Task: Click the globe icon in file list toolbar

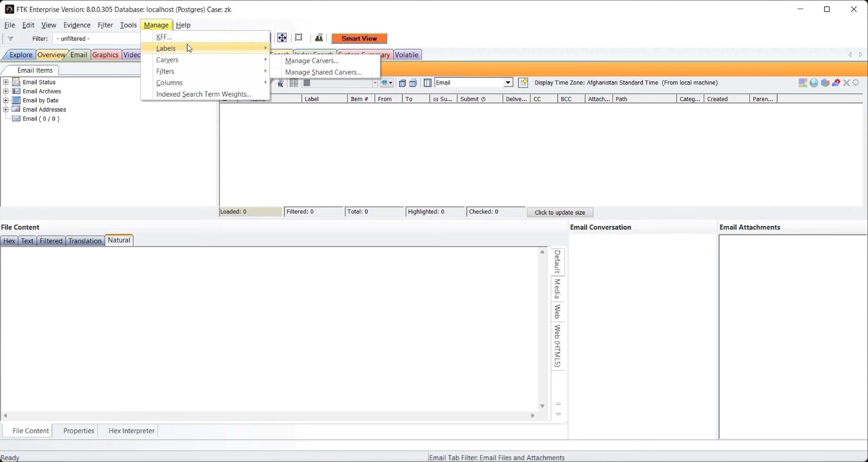Action: [814, 83]
